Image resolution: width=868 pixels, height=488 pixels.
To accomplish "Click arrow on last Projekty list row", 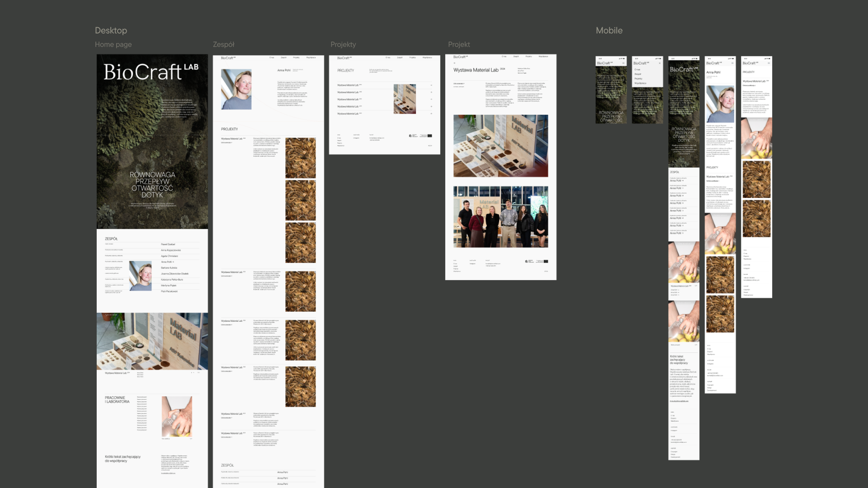I will [x=431, y=113].
